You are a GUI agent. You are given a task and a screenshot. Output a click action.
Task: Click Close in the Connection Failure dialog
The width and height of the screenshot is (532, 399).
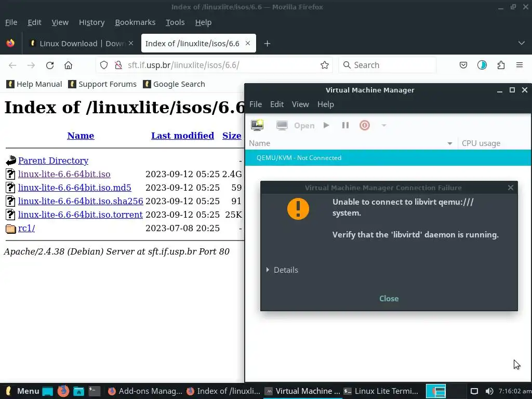tap(389, 299)
